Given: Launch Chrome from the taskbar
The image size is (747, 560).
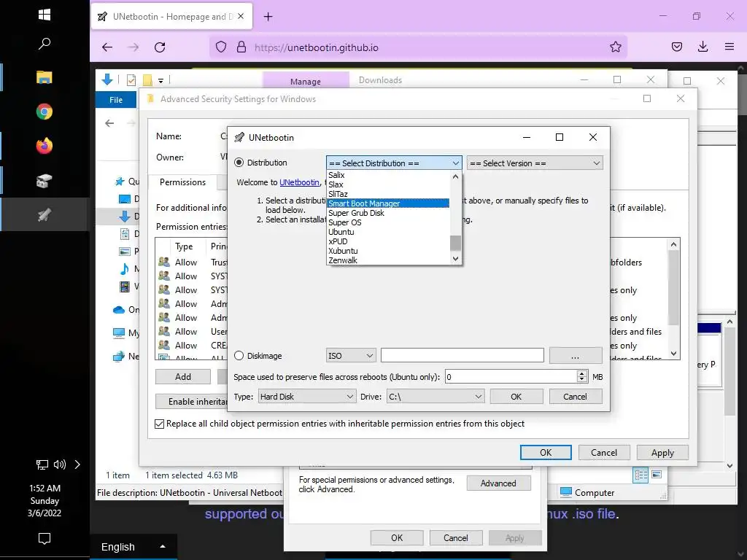Looking at the screenshot, I should click(x=44, y=112).
